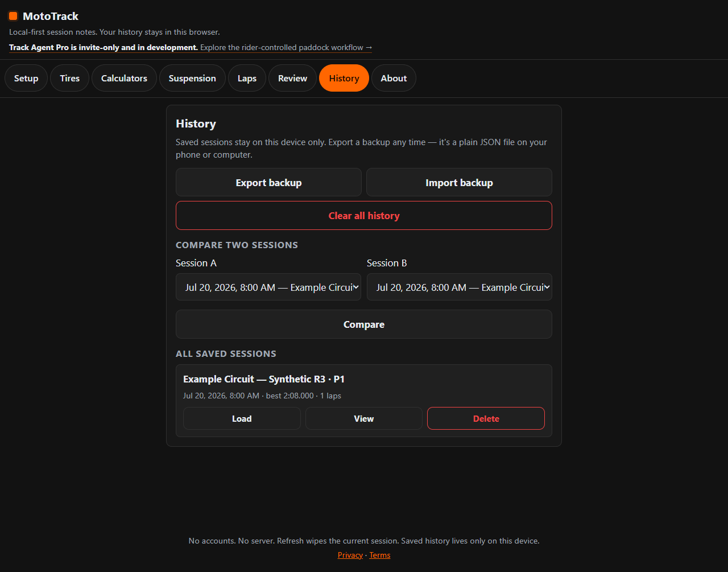Viewport: 728px width, 572px height.
Task: Click the 'History' panel heading
Action: tap(196, 124)
